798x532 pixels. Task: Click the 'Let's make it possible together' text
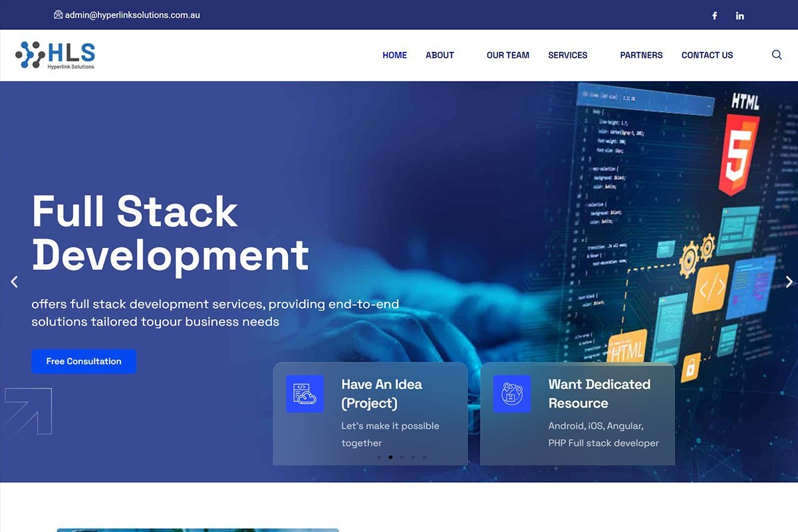[390, 434]
